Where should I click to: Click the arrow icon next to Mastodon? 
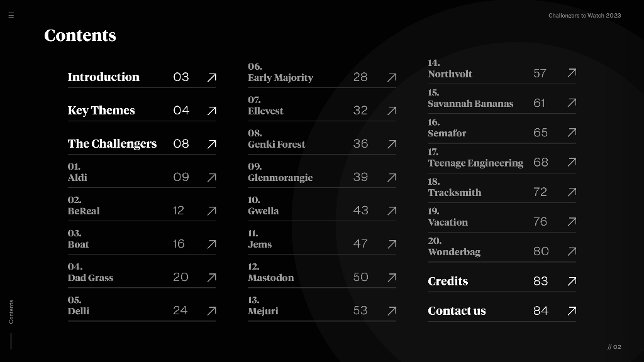[x=392, y=277]
